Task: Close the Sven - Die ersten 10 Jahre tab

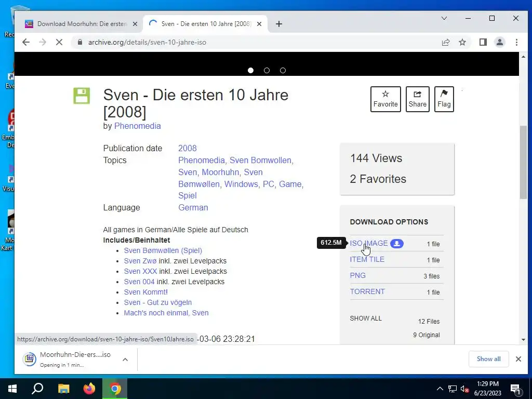Action: tap(259, 24)
